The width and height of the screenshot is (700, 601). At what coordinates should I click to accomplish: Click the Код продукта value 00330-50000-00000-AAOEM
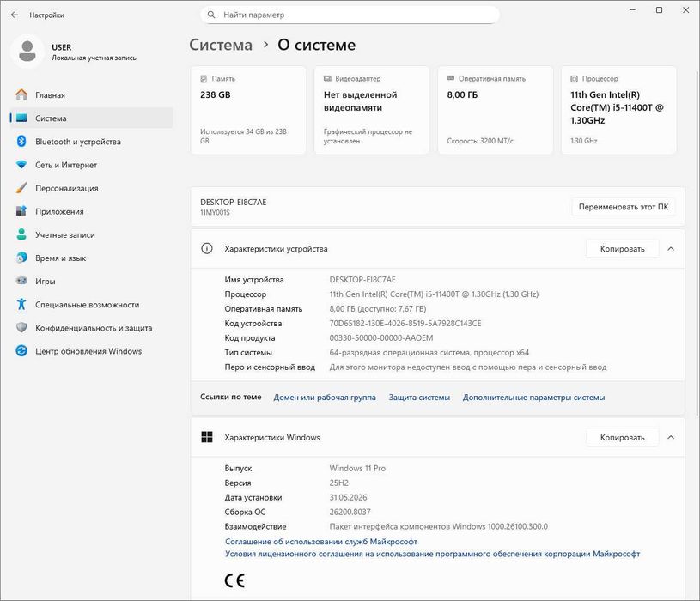380,337
